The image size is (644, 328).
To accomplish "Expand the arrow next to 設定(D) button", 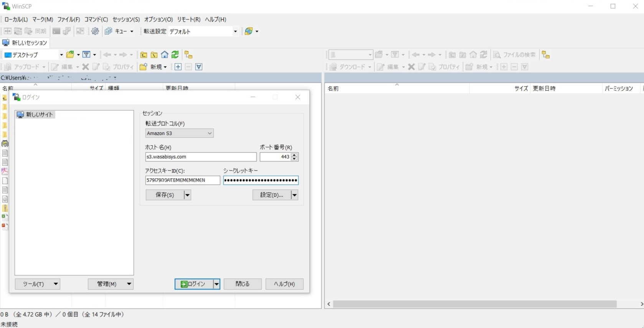I will click(x=294, y=195).
